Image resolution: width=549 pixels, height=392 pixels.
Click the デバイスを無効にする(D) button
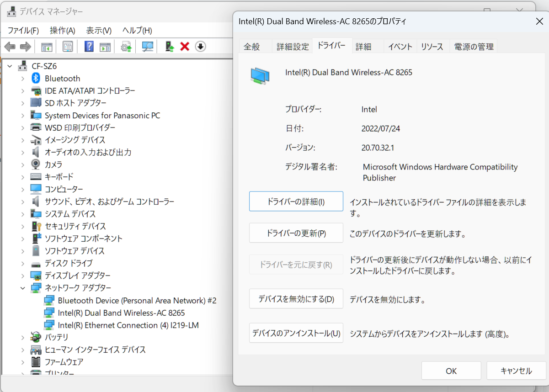pyautogui.click(x=296, y=299)
